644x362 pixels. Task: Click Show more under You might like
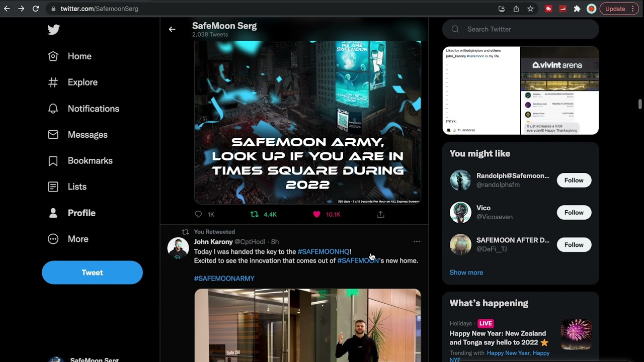pyautogui.click(x=466, y=273)
